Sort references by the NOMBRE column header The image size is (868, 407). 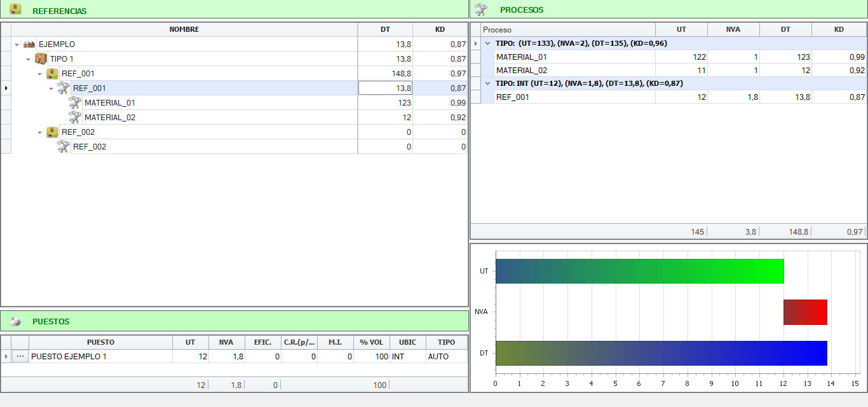pyautogui.click(x=184, y=29)
